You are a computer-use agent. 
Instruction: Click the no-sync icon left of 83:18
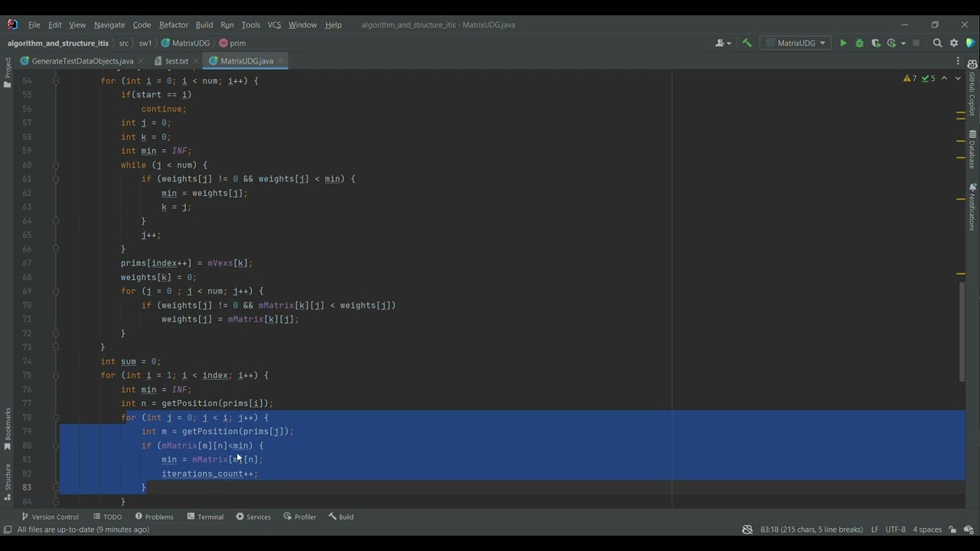(747, 530)
